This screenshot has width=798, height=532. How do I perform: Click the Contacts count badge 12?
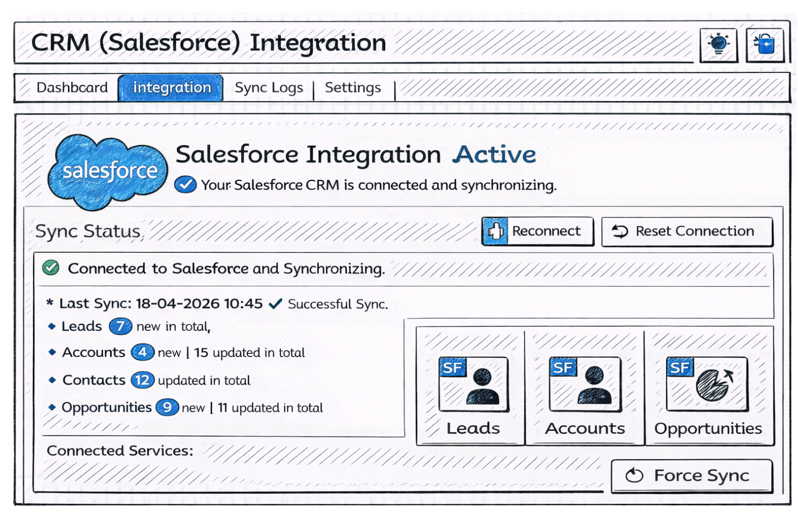(143, 380)
